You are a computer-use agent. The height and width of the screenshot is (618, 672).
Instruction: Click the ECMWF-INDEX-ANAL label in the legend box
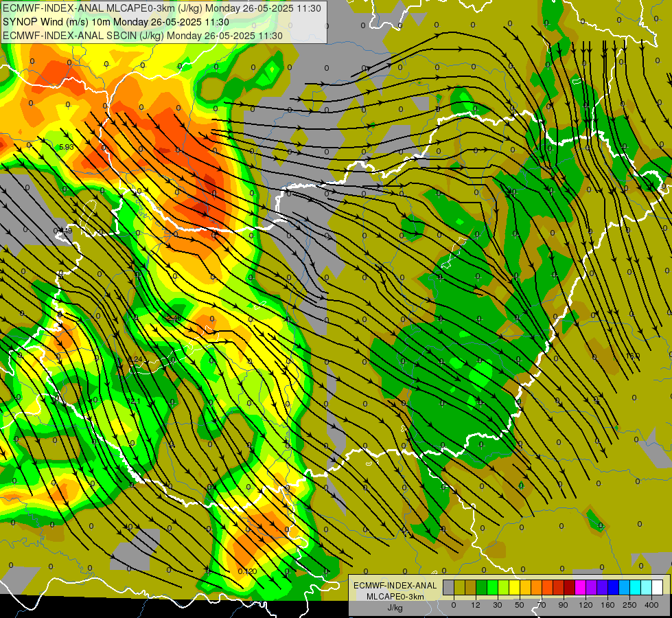395,586
